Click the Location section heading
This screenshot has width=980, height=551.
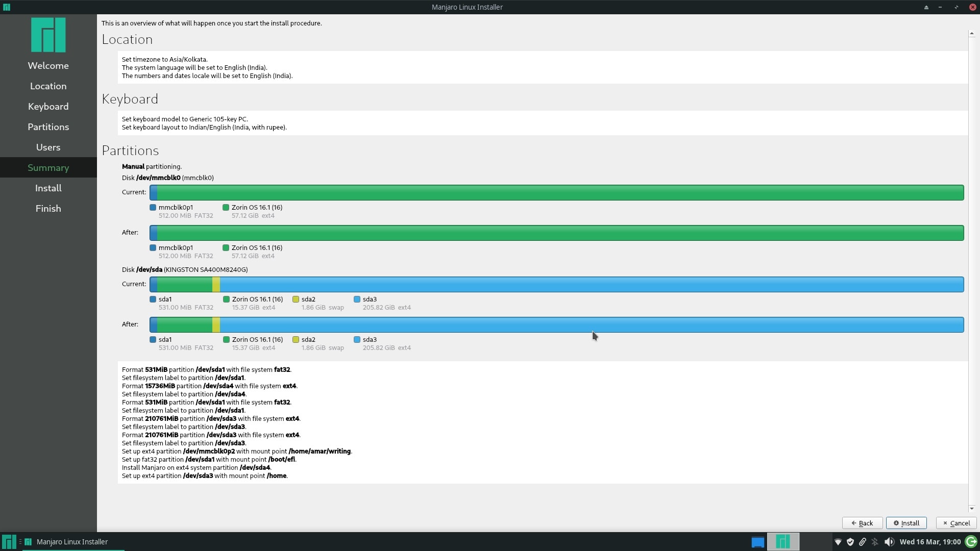127,39
